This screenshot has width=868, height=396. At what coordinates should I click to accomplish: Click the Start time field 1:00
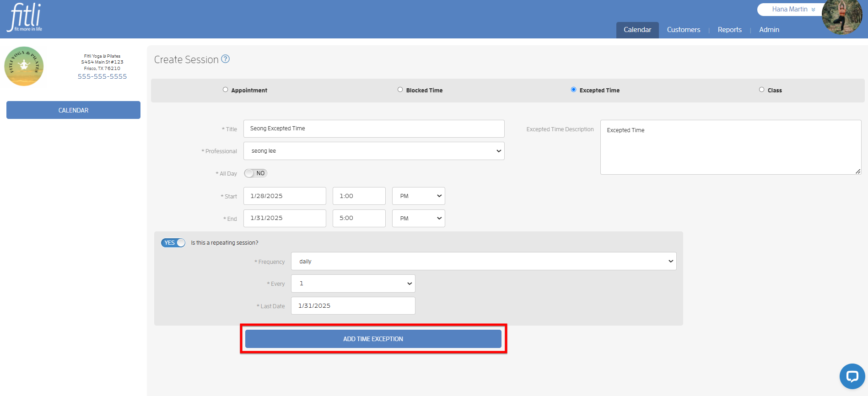coord(359,196)
